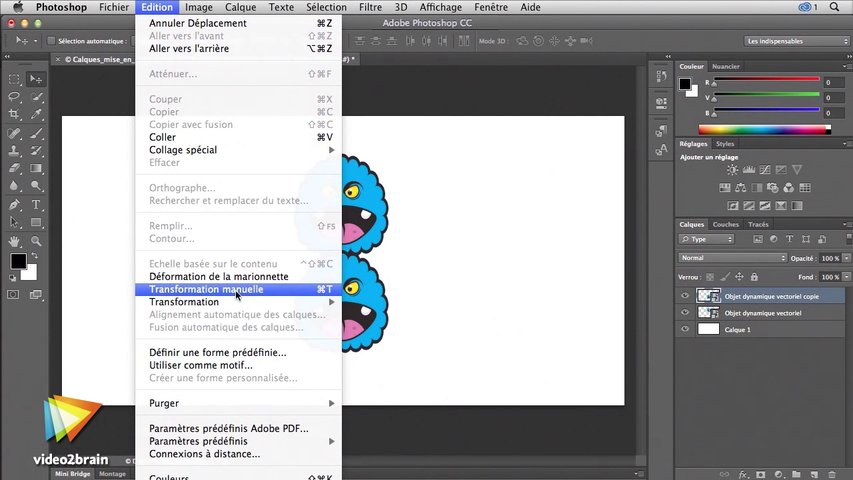Hide Objet dynamique vectoriel copie layer
853x480 pixels.
click(x=685, y=296)
